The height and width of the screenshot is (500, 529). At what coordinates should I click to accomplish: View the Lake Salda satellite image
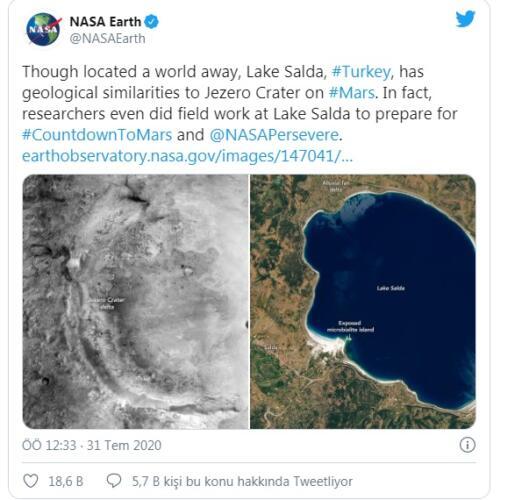point(363,302)
